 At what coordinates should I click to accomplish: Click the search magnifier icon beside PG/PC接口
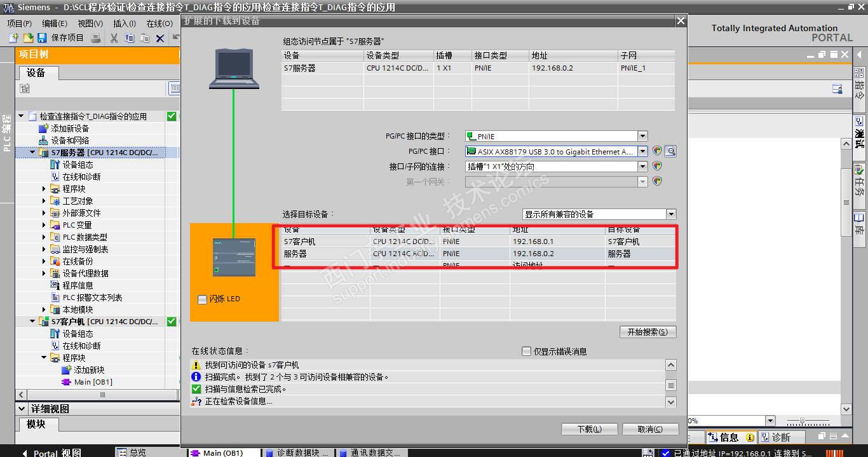(x=670, y=151)
